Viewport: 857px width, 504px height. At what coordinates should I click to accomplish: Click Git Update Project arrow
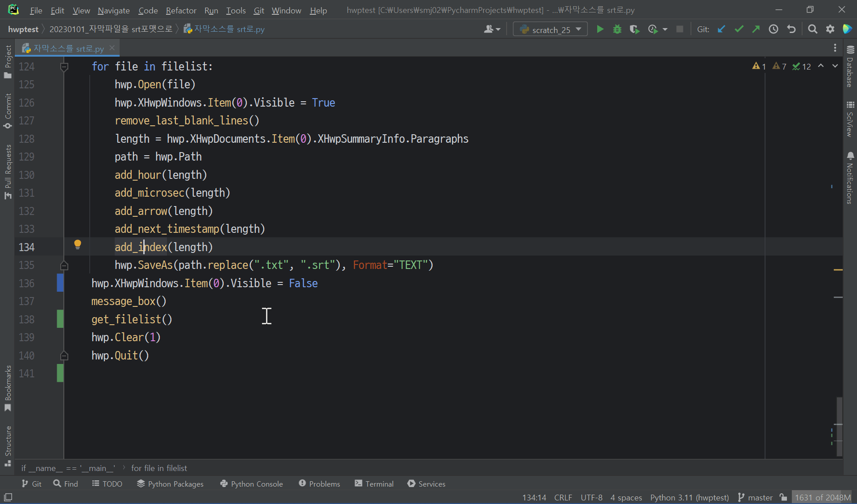[721, 29]
